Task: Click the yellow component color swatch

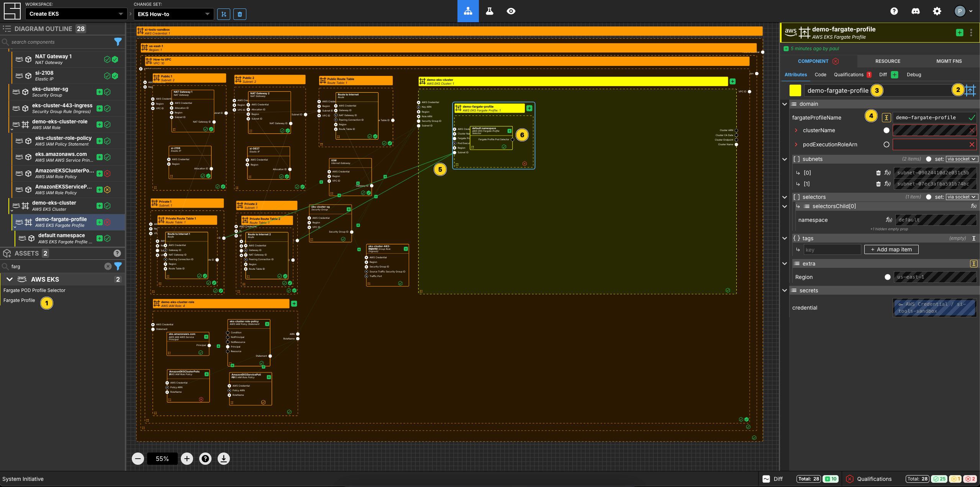Action: pyautogui.click(x=795, y=90)
